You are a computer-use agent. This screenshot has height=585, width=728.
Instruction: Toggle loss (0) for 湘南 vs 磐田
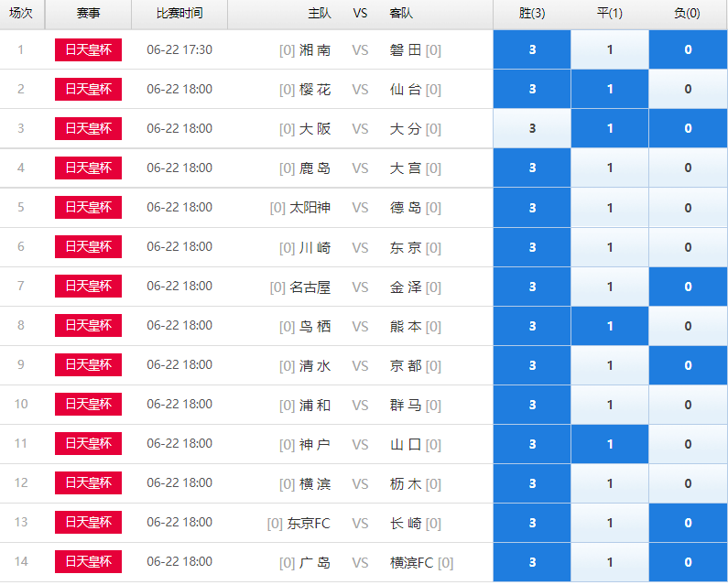688,49
